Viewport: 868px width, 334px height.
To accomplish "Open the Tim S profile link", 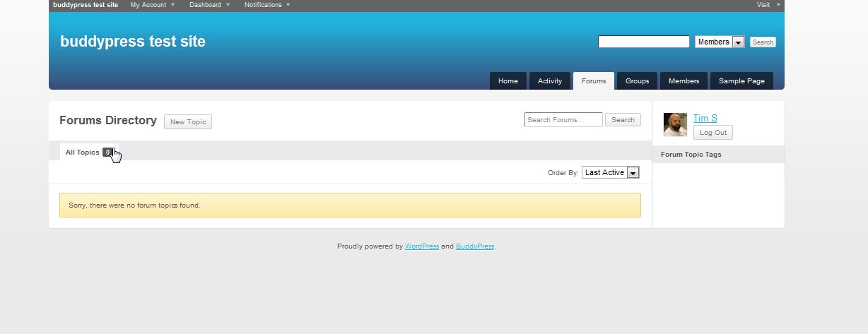I will [705, 118].
